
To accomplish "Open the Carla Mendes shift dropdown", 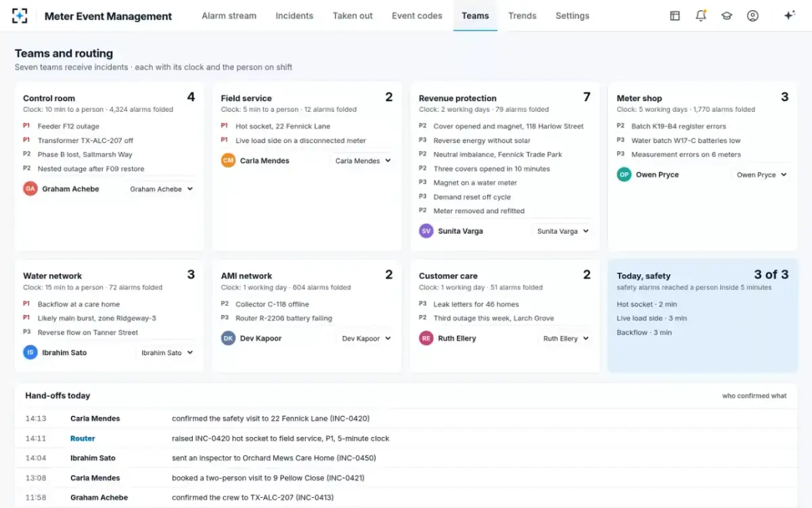I will 363,161.
